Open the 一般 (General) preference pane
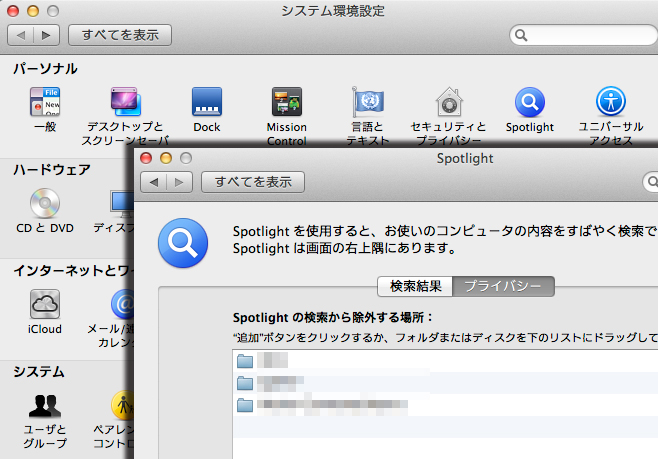The image size is (658, 459). (x=45, y=102)
